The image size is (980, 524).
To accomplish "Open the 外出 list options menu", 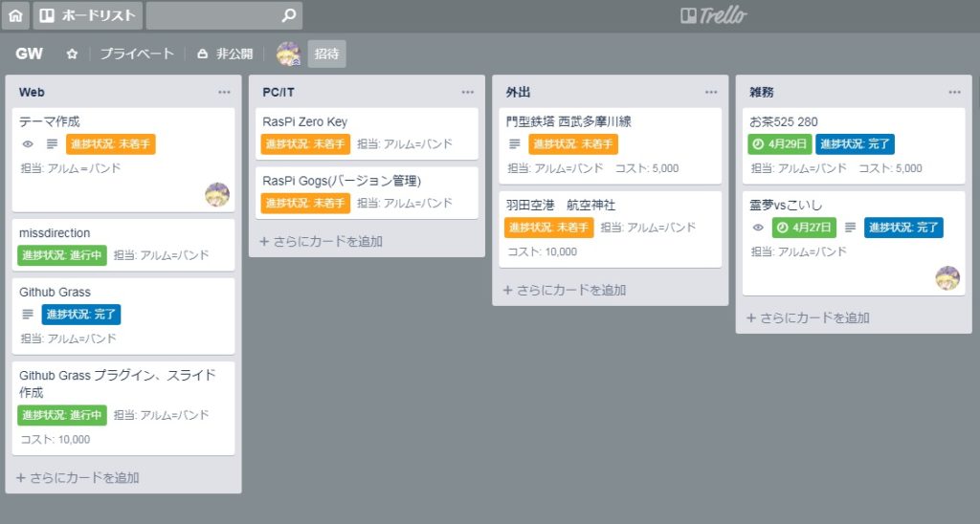I will (x=711, y=92).
